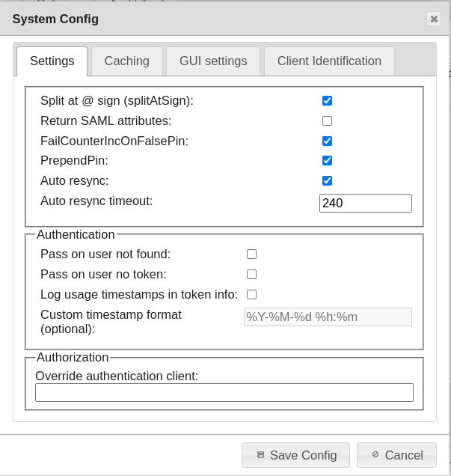Click the Override authentication client input
The width and height of the screenshot is (451, 476).
click(224, 392)
